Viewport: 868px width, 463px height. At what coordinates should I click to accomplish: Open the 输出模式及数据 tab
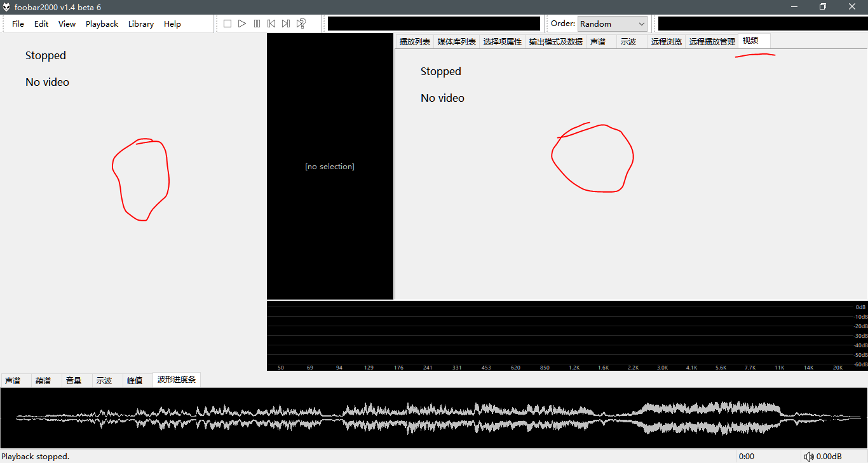pos(555,42)
